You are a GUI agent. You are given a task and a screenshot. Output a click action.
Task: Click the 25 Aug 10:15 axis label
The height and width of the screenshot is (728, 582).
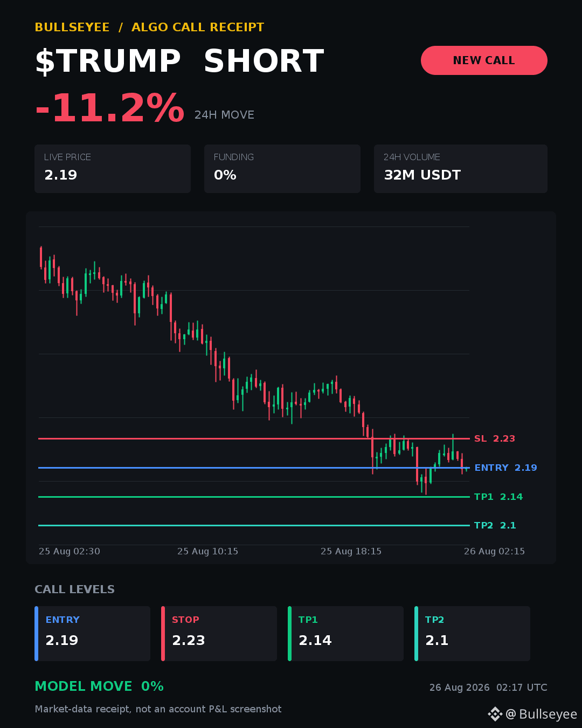point(207,552)
